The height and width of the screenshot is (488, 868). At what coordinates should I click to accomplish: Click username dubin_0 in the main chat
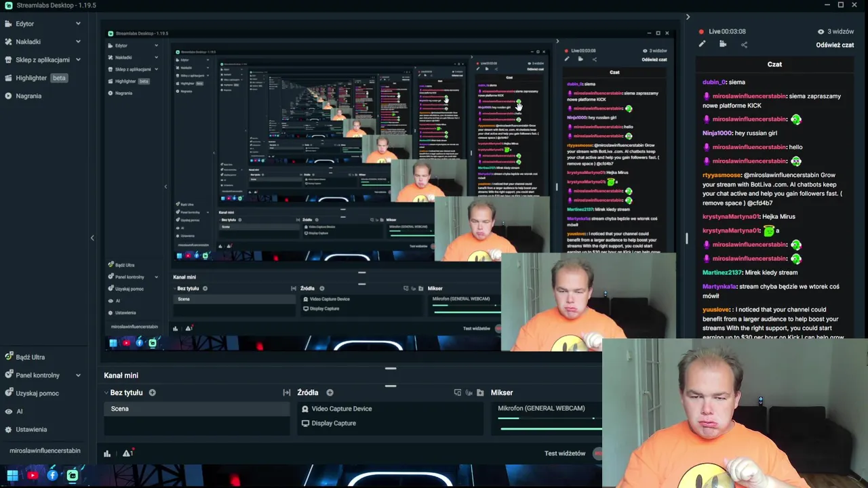713,82
